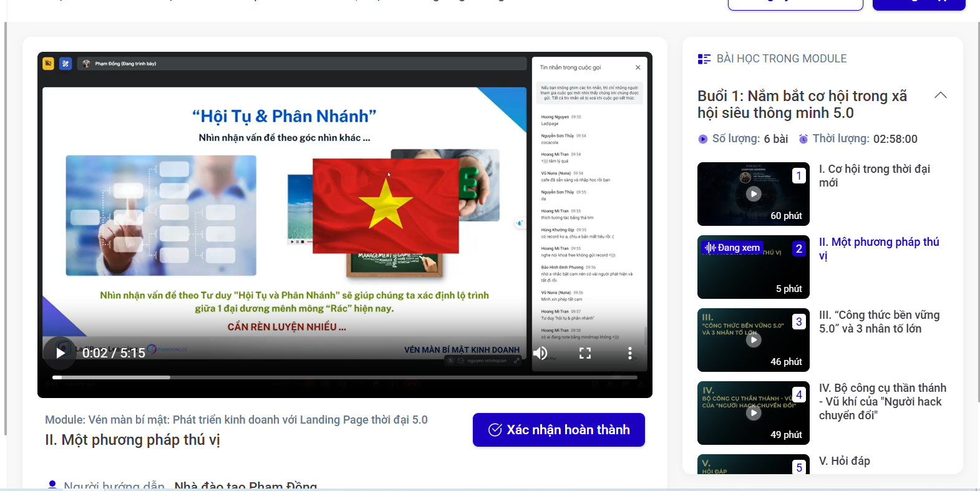Viewport: 980px width, 491px height.
Task: Click the 49 phút duration label
Action: coord(787,435)
